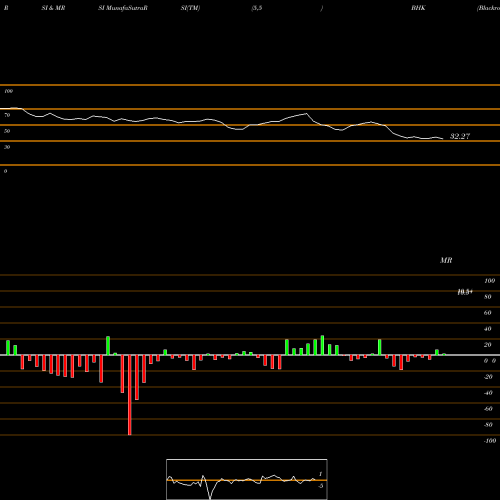Screen dimensions: 500x500
Task: Click the RSI value label 32.27
Action: pos(460,136)
